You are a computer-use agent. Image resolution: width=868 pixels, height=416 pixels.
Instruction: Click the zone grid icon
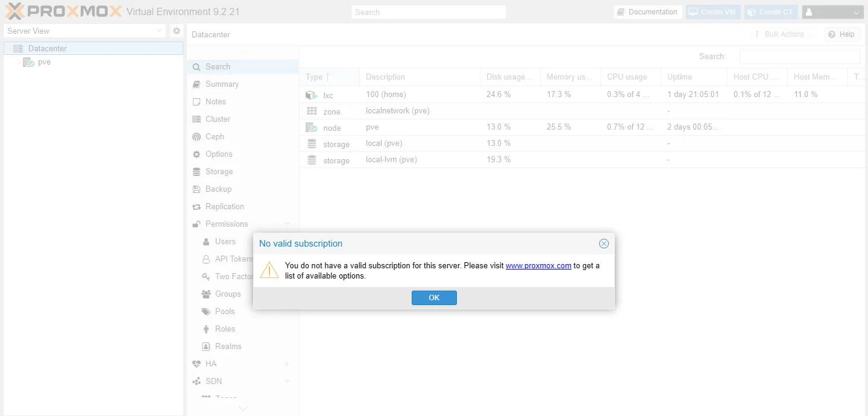click(x=312, y=112)
